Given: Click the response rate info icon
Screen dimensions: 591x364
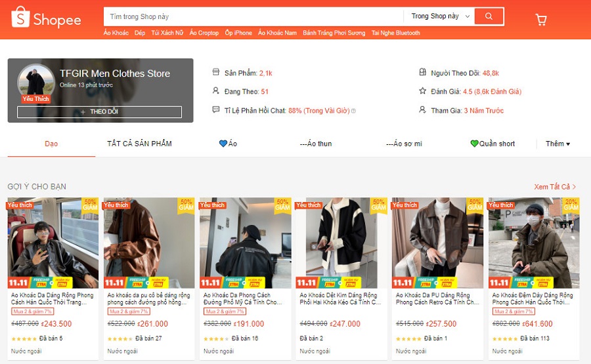Looking at the screenshot, I should coord(353,111).
